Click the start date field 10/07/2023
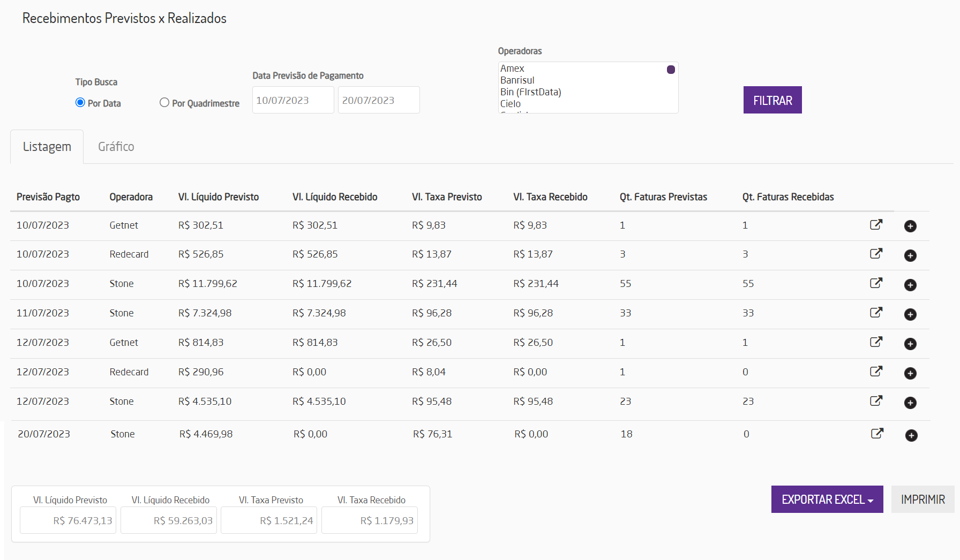Image resolution: width=960 pixels, height=560 pixels. (x=292, y=100)
